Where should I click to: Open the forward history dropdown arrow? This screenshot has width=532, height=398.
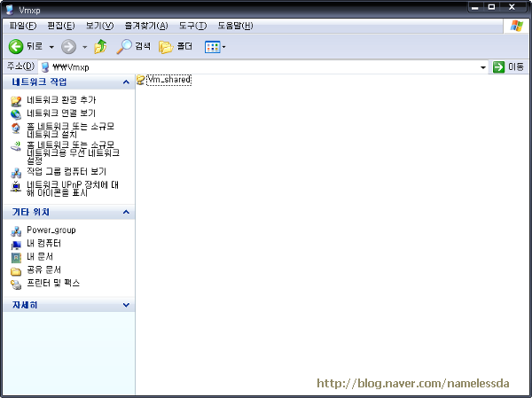[x=84, y=47]
